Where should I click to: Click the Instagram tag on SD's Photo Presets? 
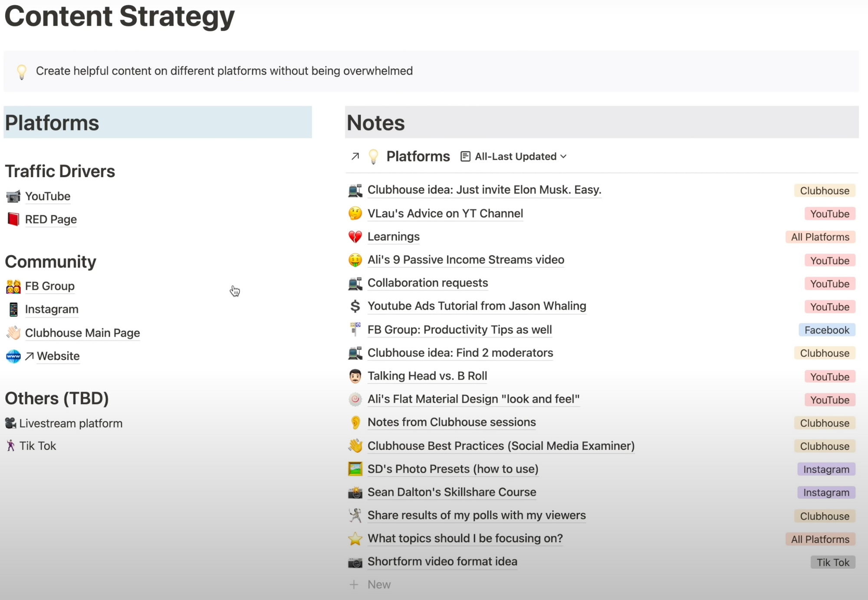point(826,469)
